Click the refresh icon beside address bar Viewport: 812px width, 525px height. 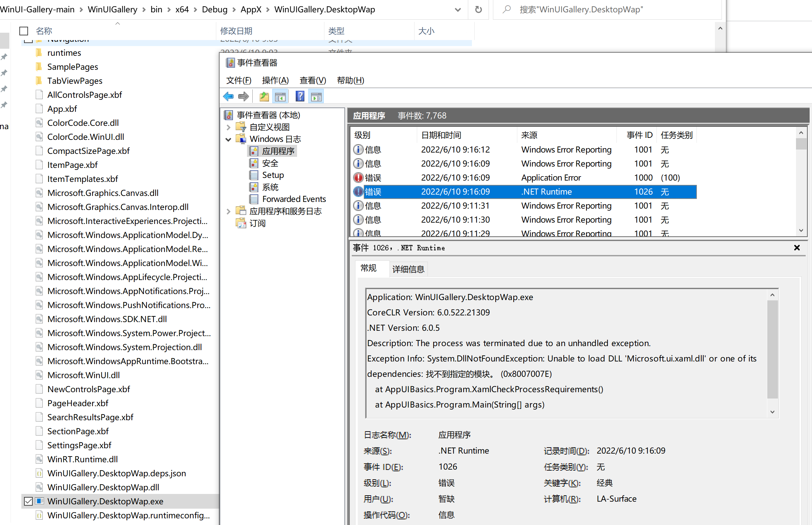[478, 10]
